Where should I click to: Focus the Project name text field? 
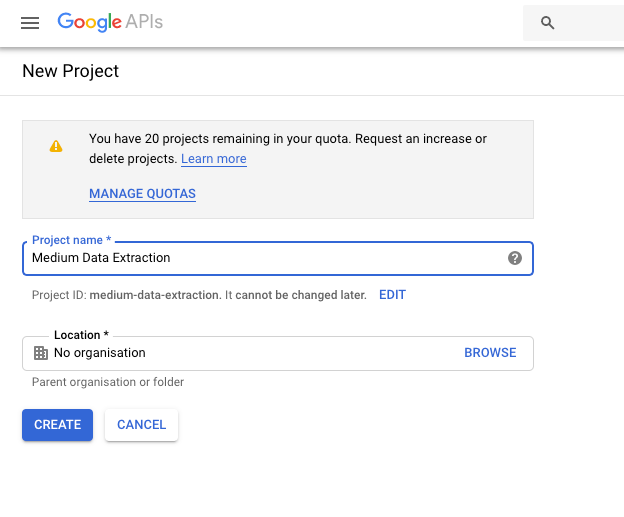[x=260, y=258]
